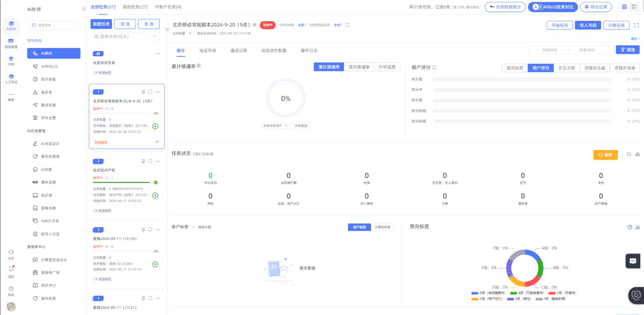Open the 去除失联用户 dropdown
Screen dimensions: 644x315
point(275,126)
